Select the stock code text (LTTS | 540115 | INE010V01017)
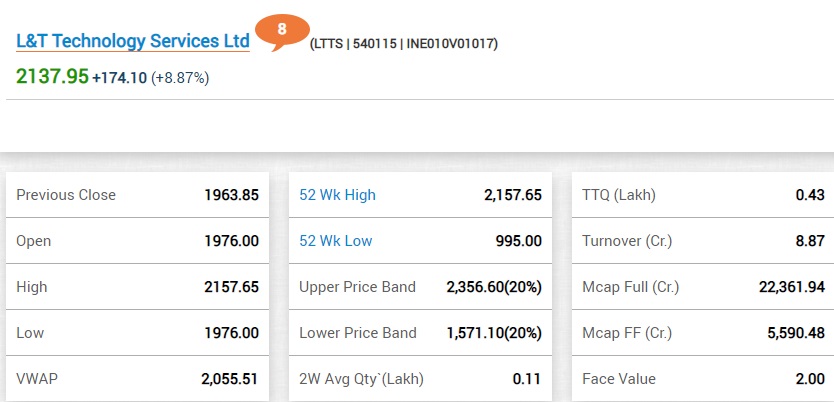834x402 pixels. pyautogui.click(x=404, y=44)
